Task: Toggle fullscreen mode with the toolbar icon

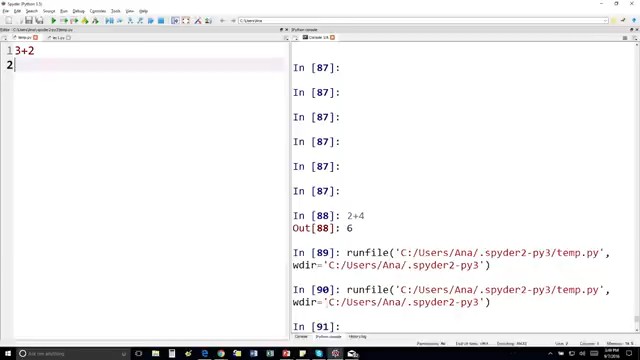Action: 186,20
